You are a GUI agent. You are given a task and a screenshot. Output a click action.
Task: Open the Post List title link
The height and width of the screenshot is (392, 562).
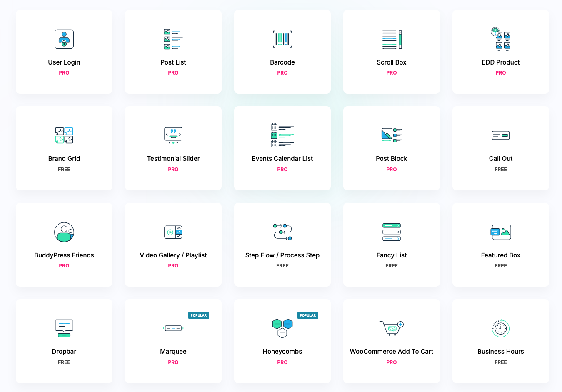(x=173, y=62)
